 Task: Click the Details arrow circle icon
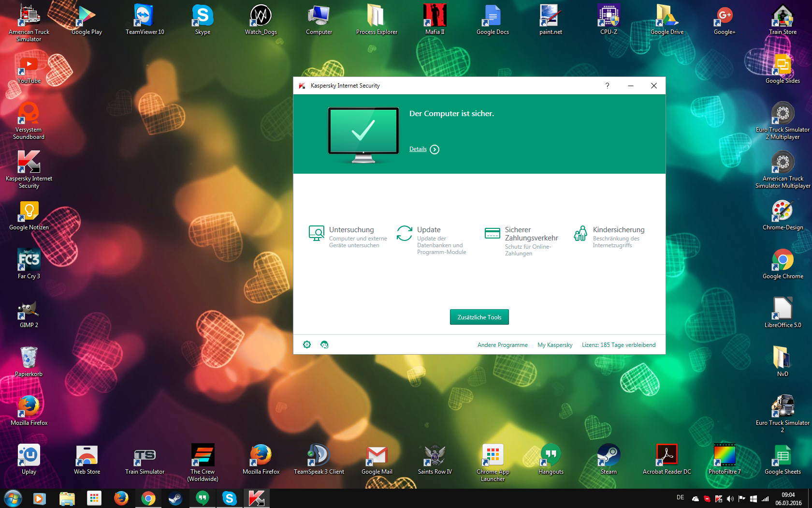(x=435, y=149)
